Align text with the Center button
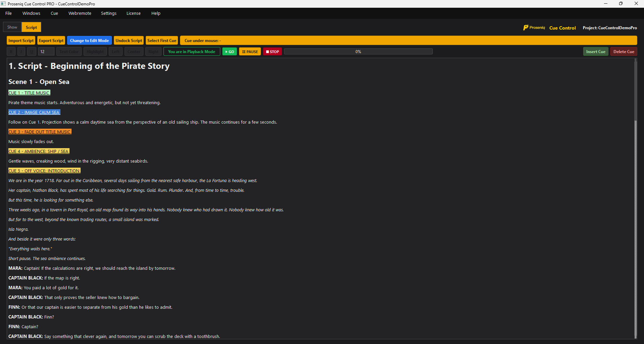Screen dimensions: 644x344 pos(134,51)
